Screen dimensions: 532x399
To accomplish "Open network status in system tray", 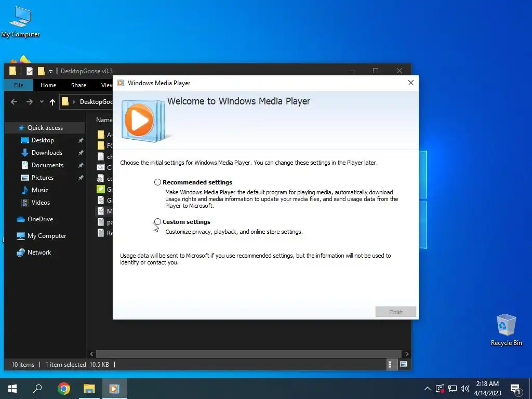I will tap(453, 389).
